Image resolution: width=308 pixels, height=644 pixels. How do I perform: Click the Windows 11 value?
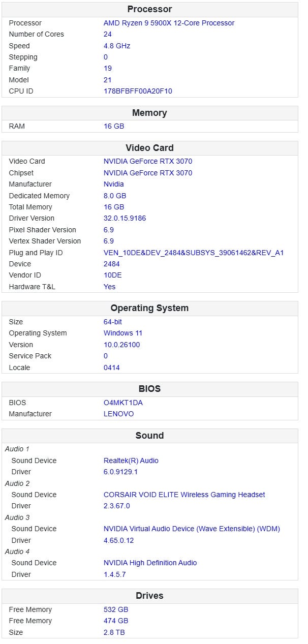tap(123, 333)
